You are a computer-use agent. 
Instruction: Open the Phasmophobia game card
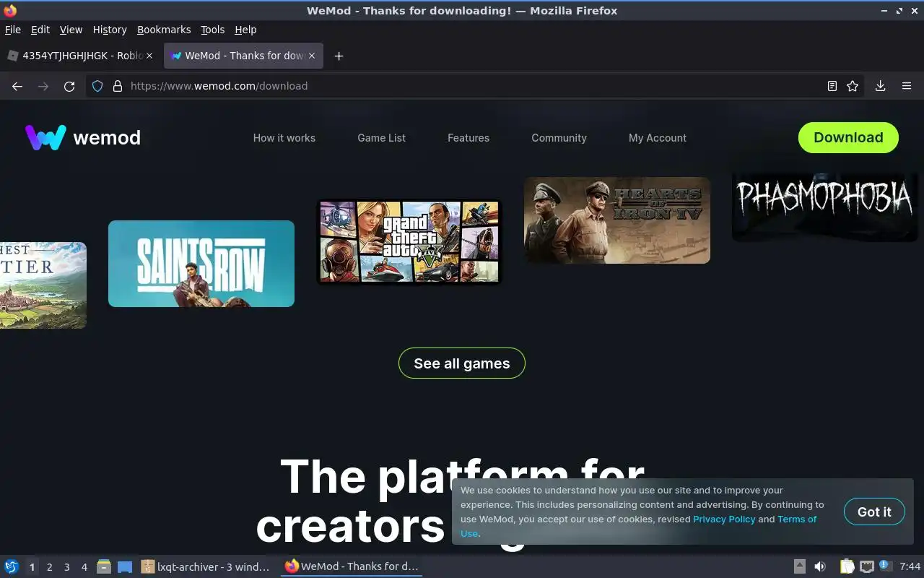coord(824,206)
